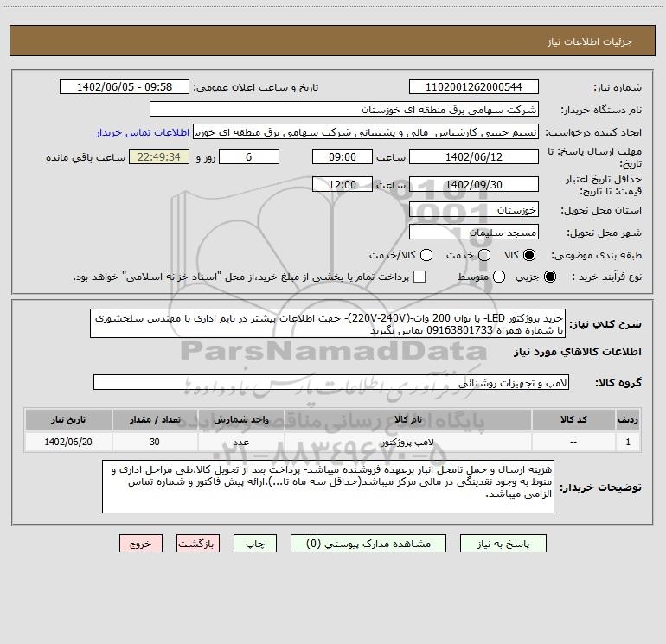The height and width of the screenshot is (644, 666).
Task: Click remaining time 22:49:34 field
Action: (159, 156)
